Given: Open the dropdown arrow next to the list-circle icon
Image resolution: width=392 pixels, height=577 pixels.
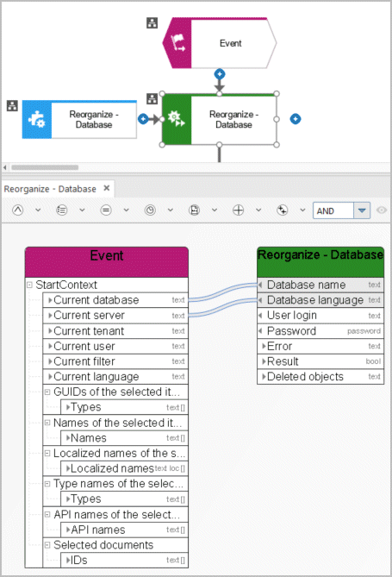Looking at the screenshot, I should click(x=82, y=210).
